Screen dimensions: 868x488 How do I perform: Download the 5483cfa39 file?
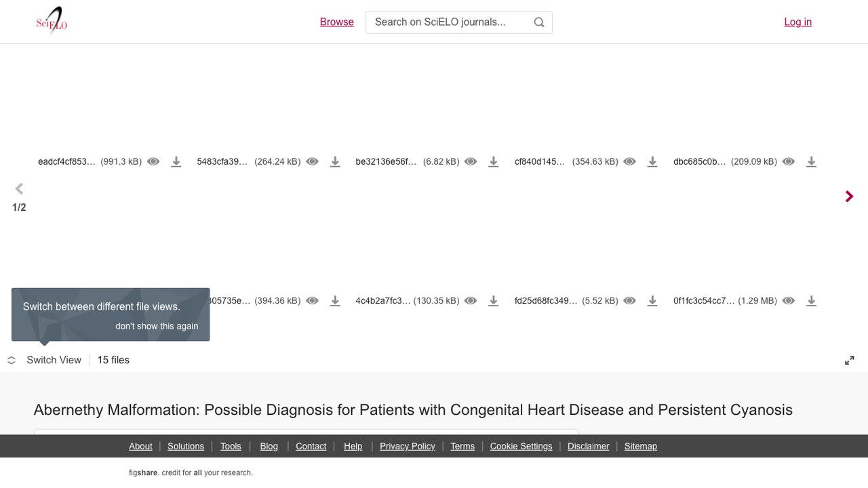335,161
